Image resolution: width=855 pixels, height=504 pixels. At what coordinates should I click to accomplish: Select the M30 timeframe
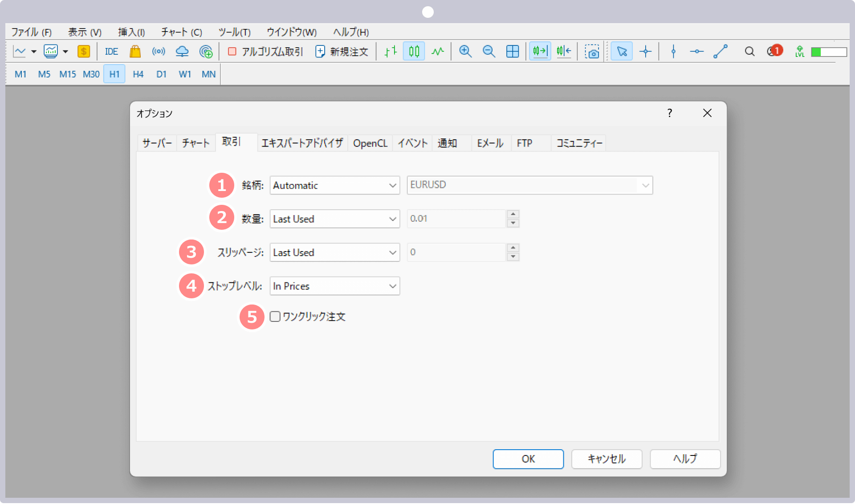[x=91, y=74]
